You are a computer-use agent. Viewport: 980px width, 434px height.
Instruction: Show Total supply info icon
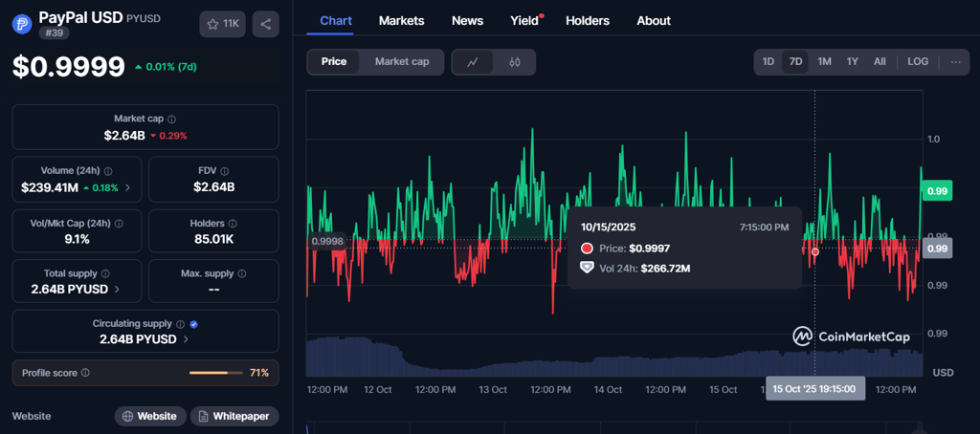(x=105, y=273)
